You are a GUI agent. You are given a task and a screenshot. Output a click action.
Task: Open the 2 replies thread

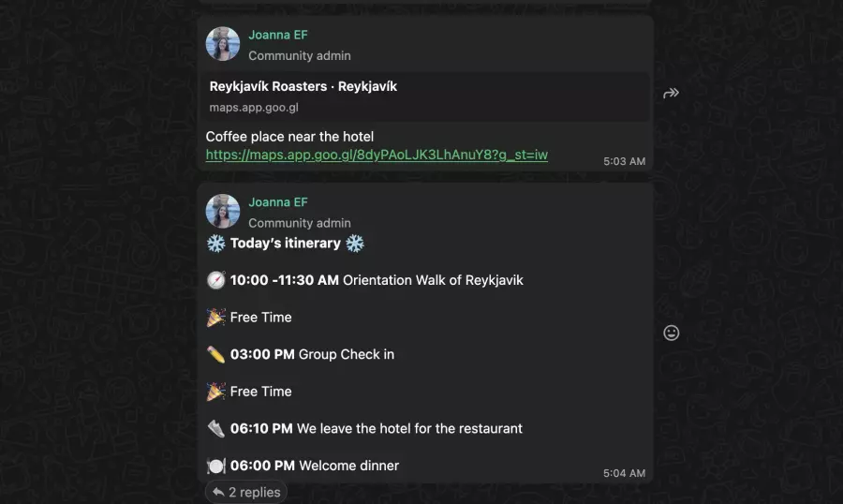tap(246, 492)
